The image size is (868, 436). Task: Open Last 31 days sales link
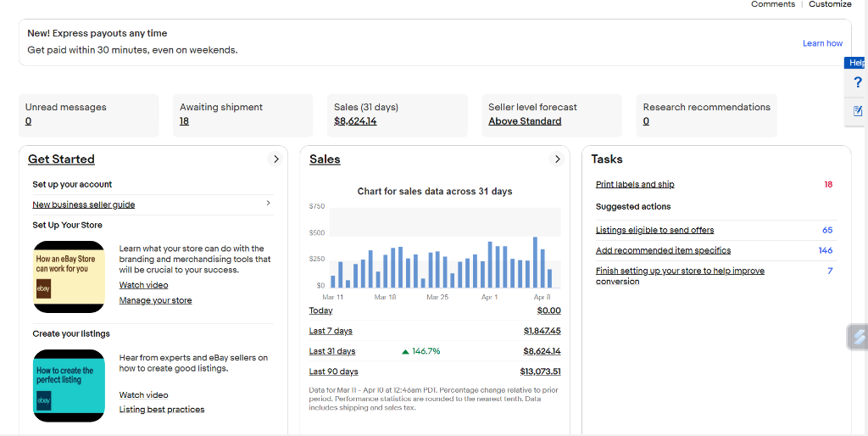pyautogui.click(x=332, y=350)
